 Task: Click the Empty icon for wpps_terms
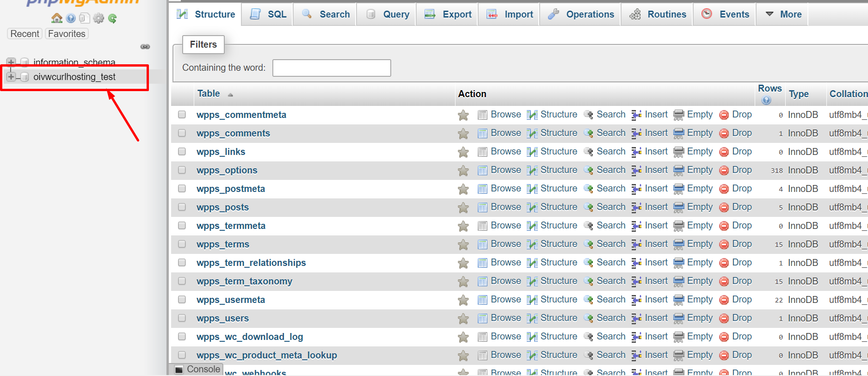pos(678,244)
